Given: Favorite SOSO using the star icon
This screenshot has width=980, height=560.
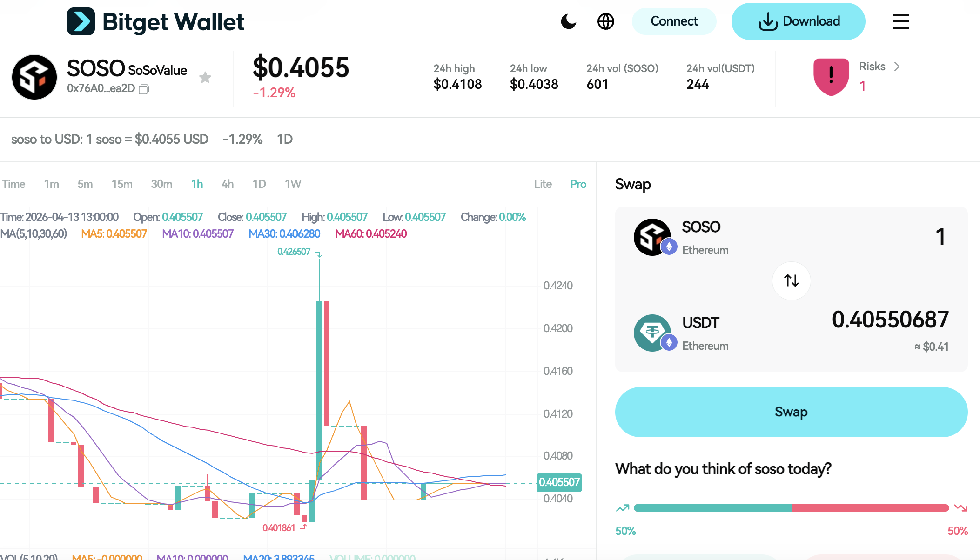Looking at the screenshot, I should coord(205,77).
